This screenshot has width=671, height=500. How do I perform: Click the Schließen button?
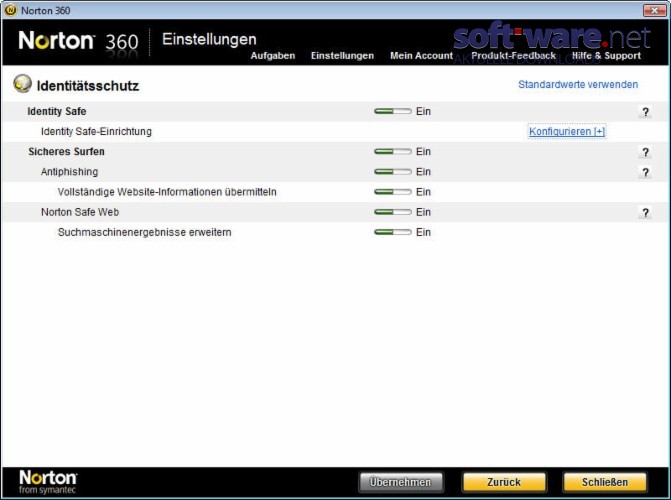click(x=605, y=482)
